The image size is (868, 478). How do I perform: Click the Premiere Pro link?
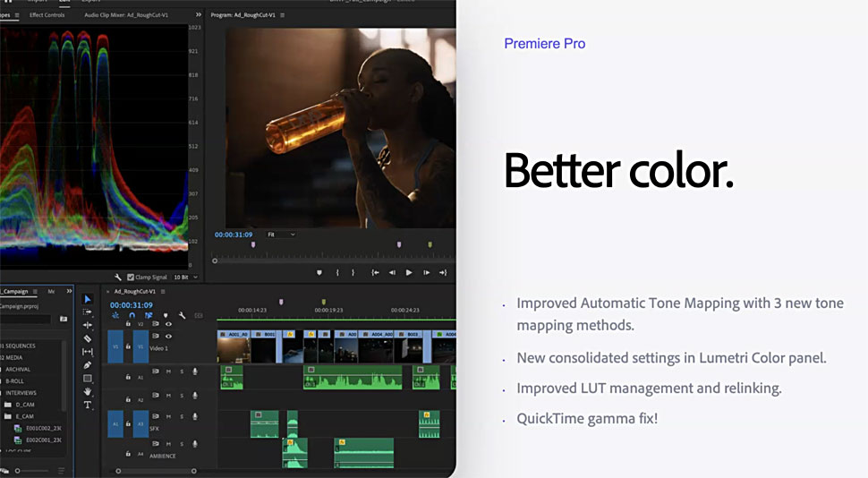544,44
